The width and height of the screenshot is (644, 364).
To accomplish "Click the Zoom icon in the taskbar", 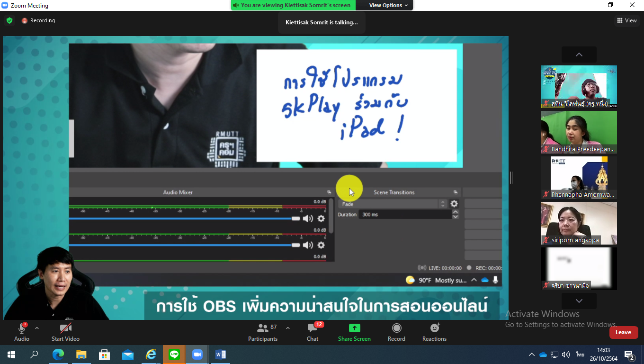I will click(x=197, y=355).
